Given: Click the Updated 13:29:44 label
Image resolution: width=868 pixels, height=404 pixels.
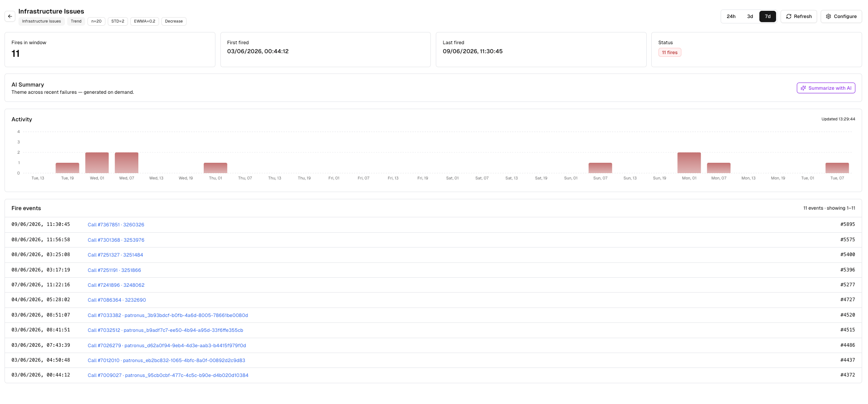Looking at the screenshot, I should 838,119.
